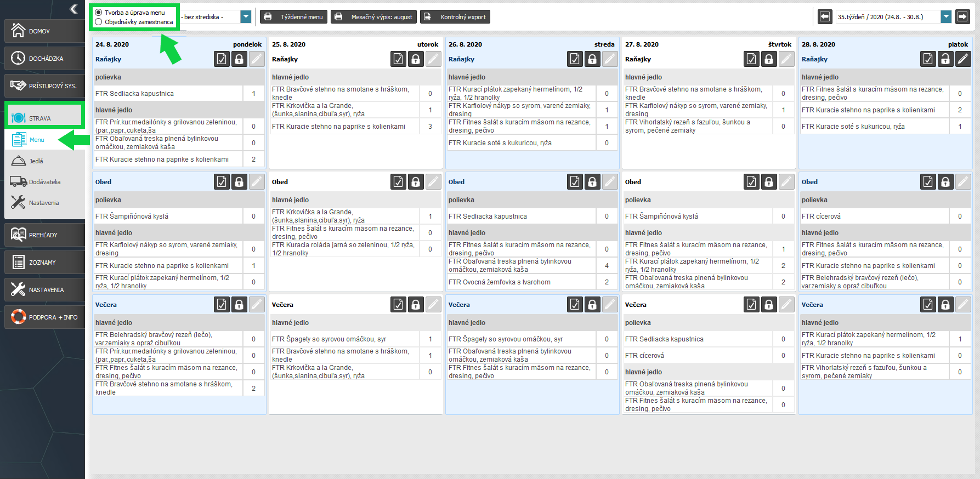Click the lock icon for Thursday Večera
This screenshot has height=479, width=980.
pyautogui.click(x=769, y=305)
